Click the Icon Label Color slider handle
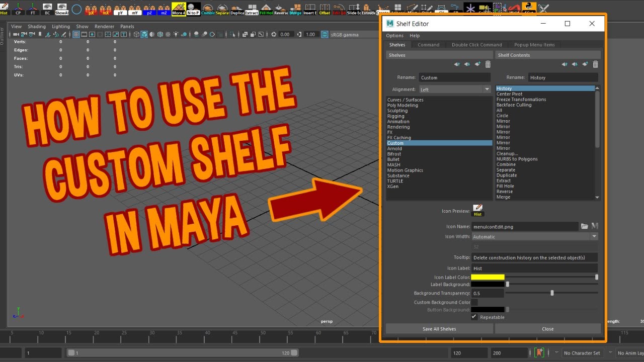The height and width of the screenshot is (362, 644). point(597,277)
